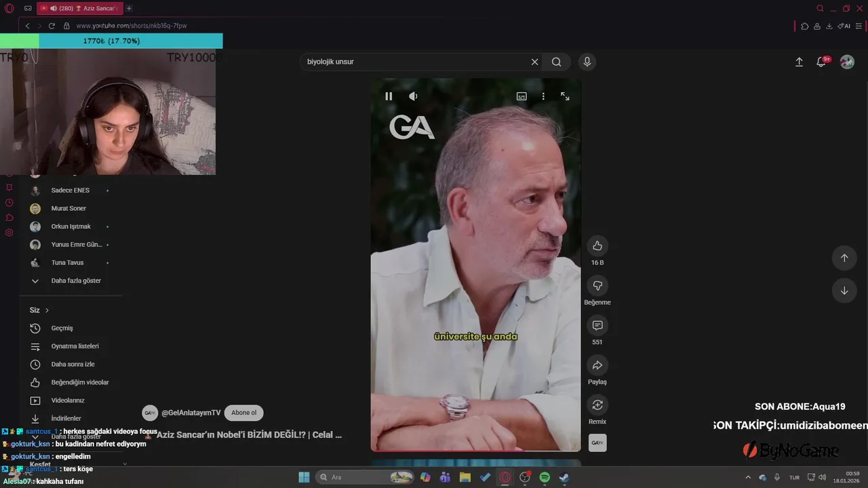The height and width of the screenshot is (488, 868).
Task: Like the video with 16 B likes
Action: point(597,245)
